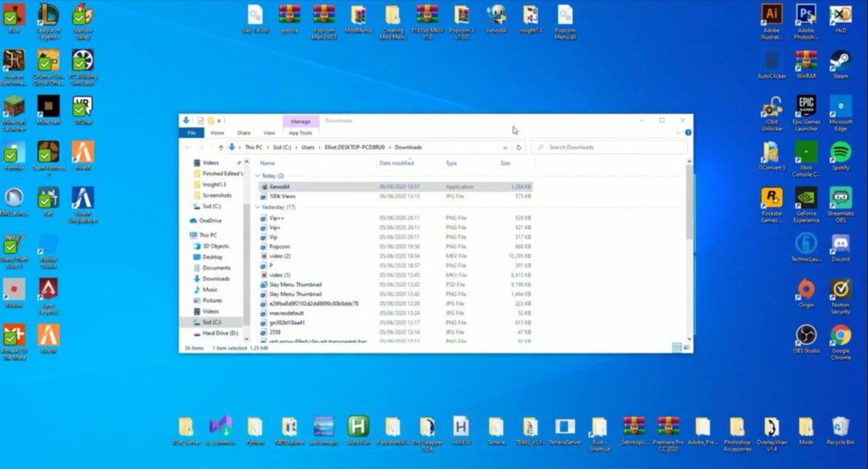Click the Steam desktop shortcut
The image size is (868, 469).
click(x=840, y=61)
